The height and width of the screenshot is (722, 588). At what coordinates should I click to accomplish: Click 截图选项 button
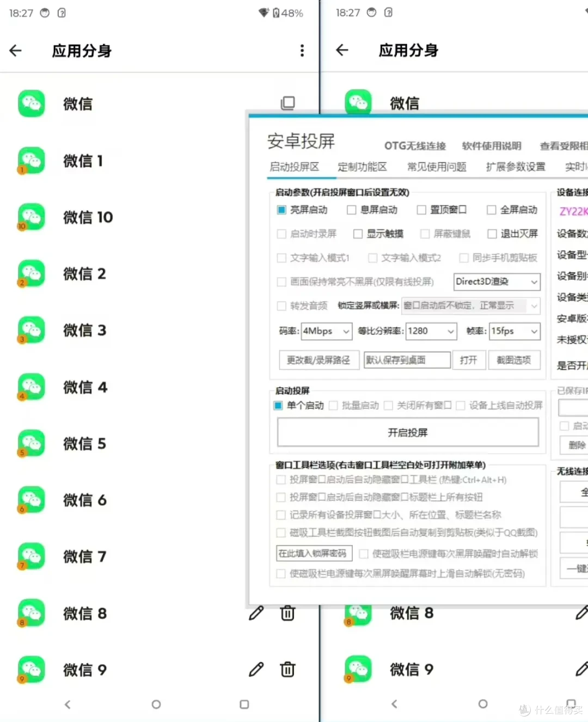pyautogui.click(x=514, y=360)
